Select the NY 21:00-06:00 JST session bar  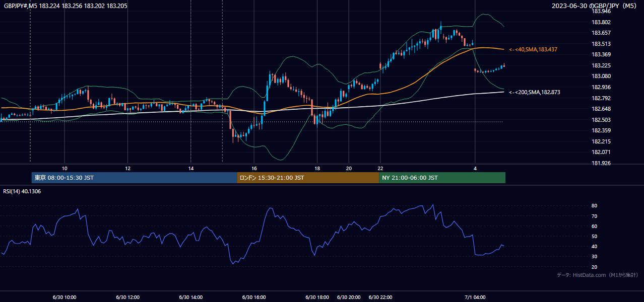click(x=442, y=178)
